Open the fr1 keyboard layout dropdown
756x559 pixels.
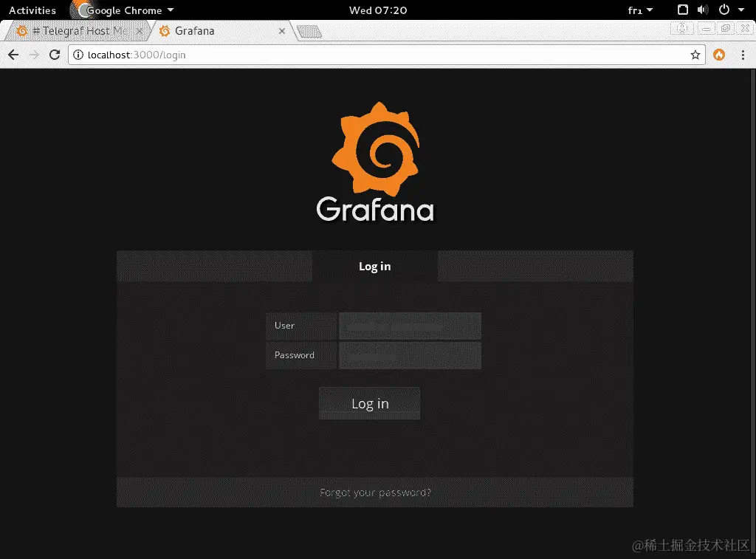[640, 10]
